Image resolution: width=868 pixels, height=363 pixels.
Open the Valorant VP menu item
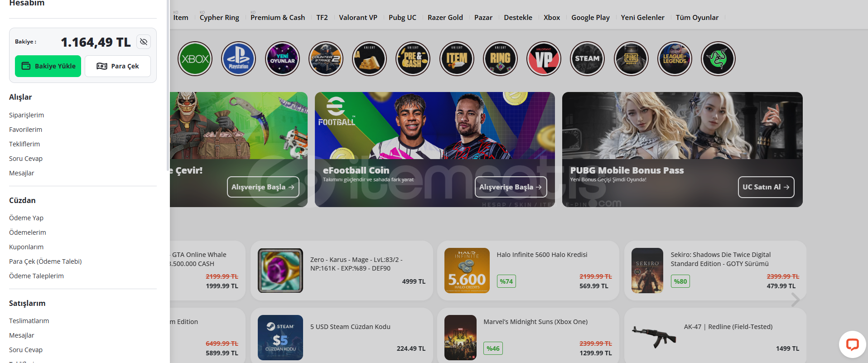tap(358, 18)
